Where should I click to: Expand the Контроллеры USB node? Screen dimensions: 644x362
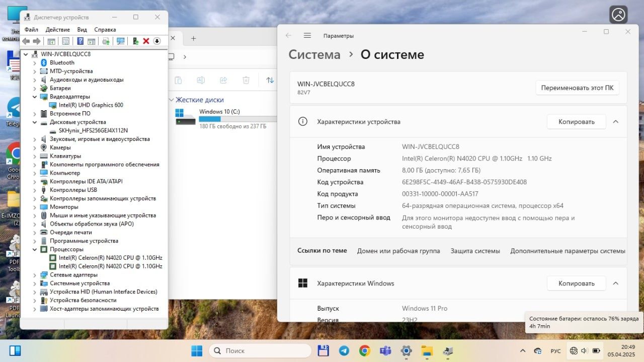pos(35,190)
